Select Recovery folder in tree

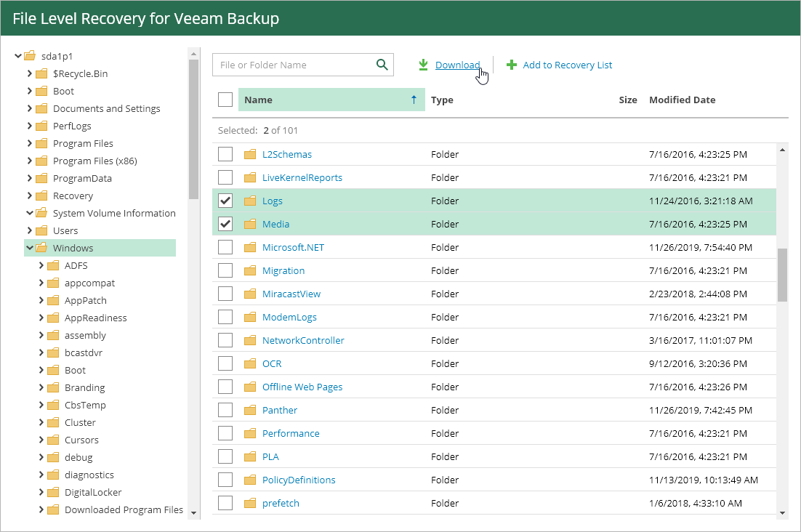click(x=73, y=196)
